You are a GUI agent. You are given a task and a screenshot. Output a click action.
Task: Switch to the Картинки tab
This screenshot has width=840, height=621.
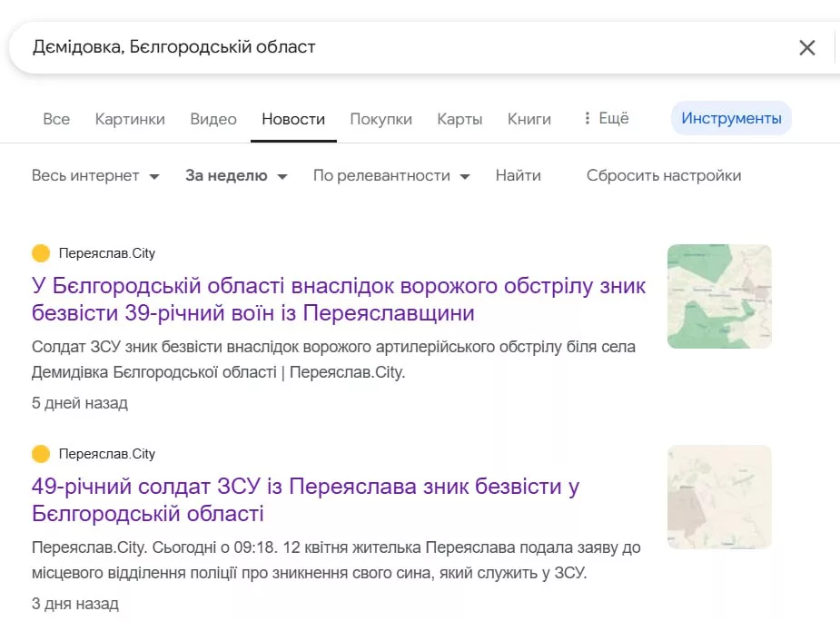click(130, 118)
